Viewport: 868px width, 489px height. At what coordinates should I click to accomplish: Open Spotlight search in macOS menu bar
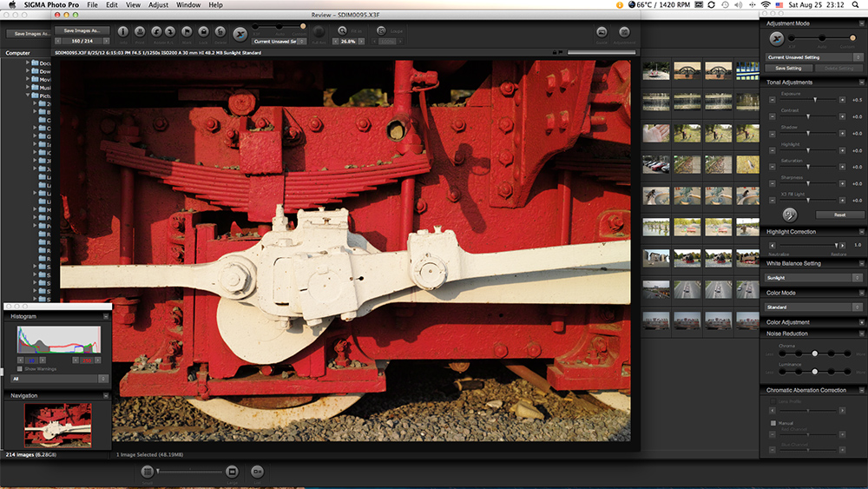coord(855,4)
